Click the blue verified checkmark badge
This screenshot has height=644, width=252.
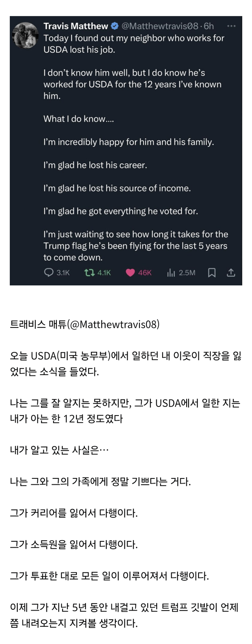tap(115, 26)
